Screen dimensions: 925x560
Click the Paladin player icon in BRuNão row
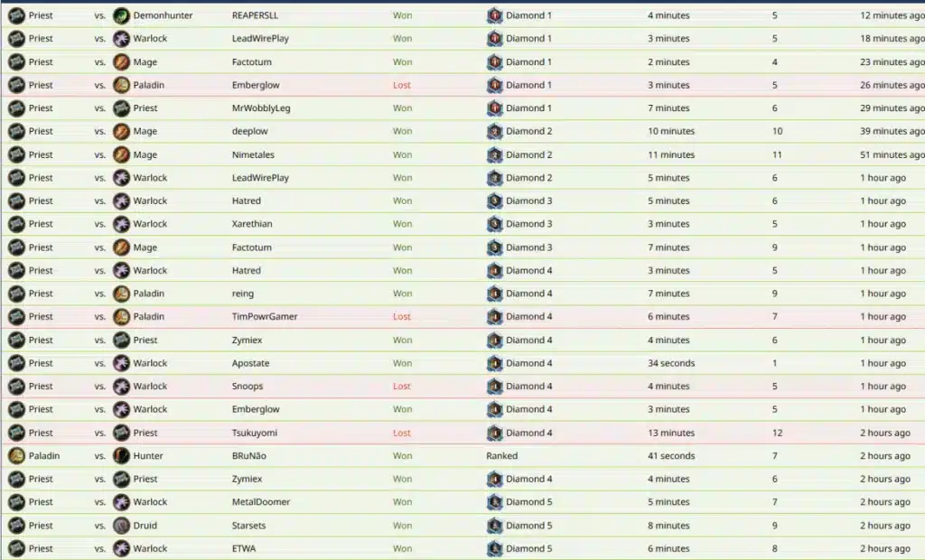(16, 455)
